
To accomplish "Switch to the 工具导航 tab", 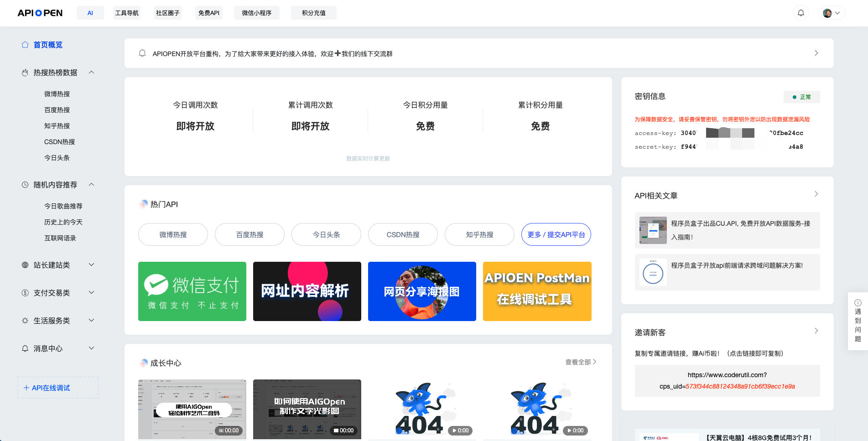I will pyautogui.click(x=127, y=13).
